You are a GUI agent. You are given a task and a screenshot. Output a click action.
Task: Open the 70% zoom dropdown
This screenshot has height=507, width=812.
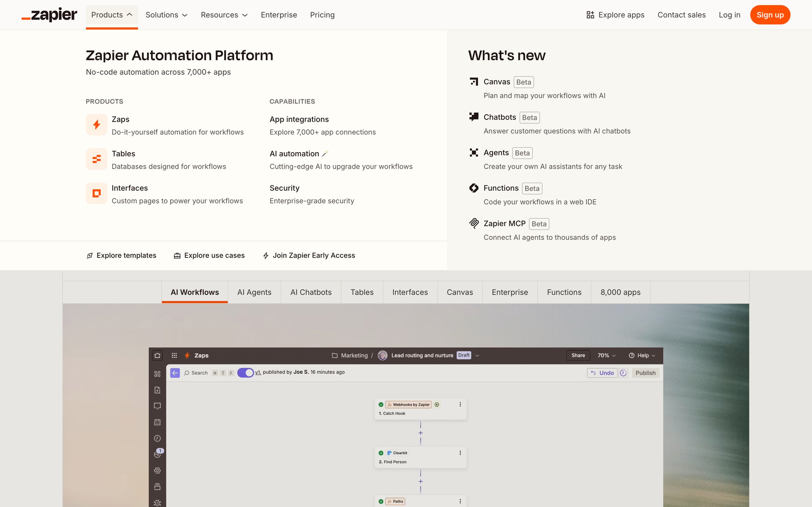(x=606, y=355)
